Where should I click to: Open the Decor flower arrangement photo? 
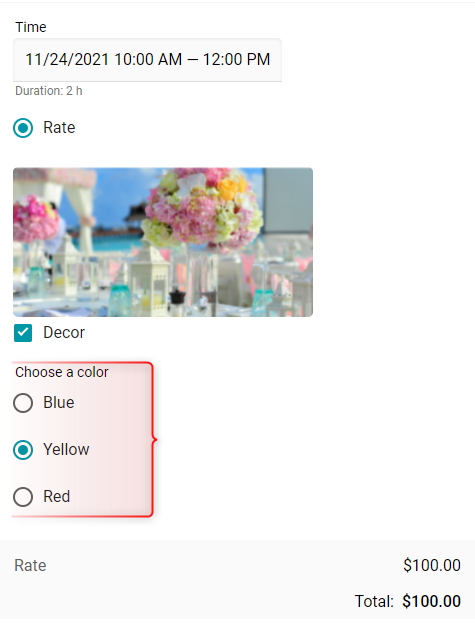point(163,242)
